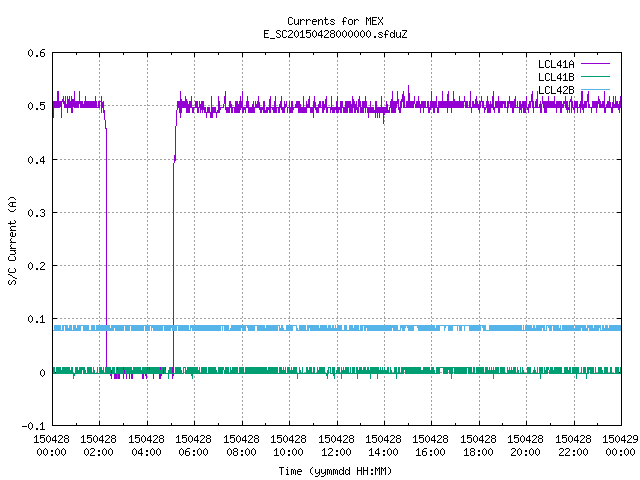Click the 0.6 y-axis tick label

click(36, 53)
